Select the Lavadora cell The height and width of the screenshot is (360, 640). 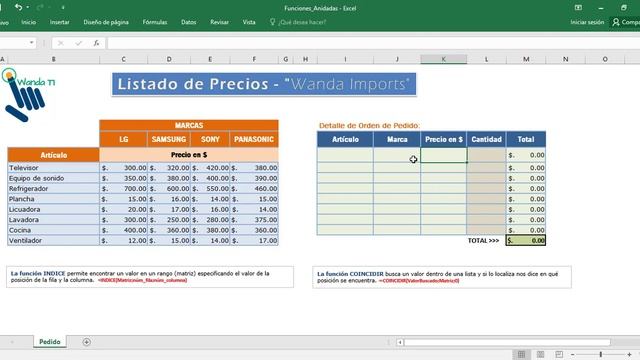[x=53, y=220]
